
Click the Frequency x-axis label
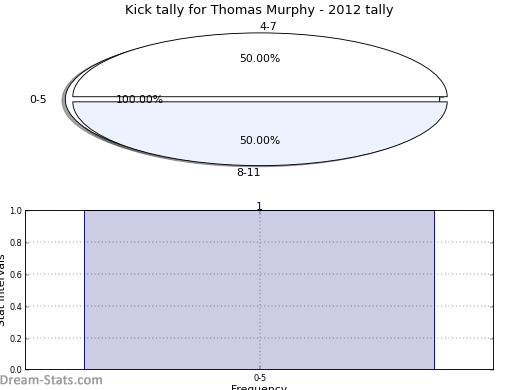click(259, 387)
